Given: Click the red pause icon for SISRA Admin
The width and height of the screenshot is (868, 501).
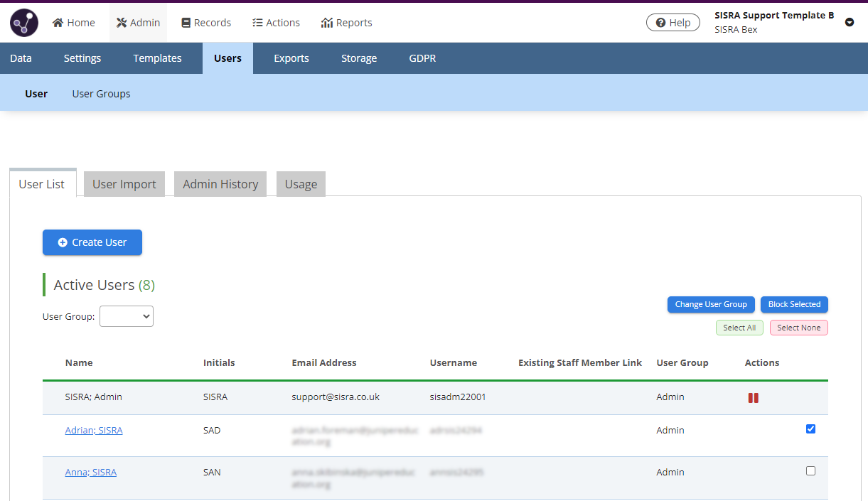Looking at the screenshot, I should (x=753, y=398).
